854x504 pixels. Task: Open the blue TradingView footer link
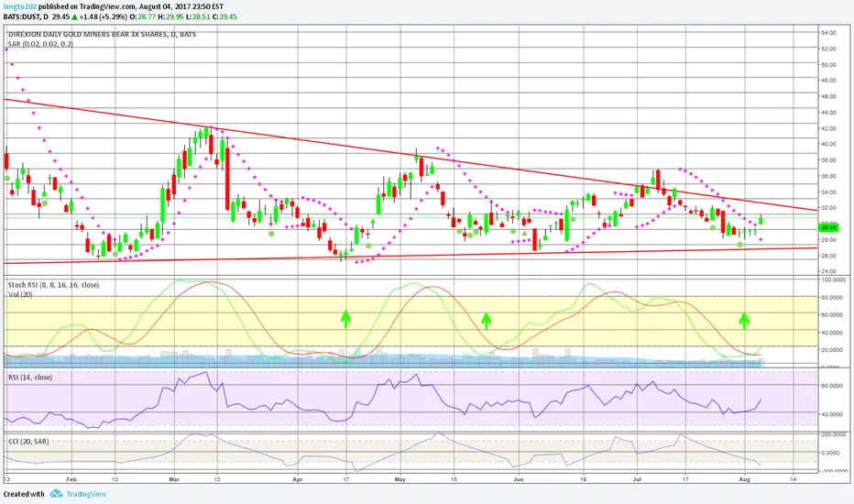coord(86,494)
